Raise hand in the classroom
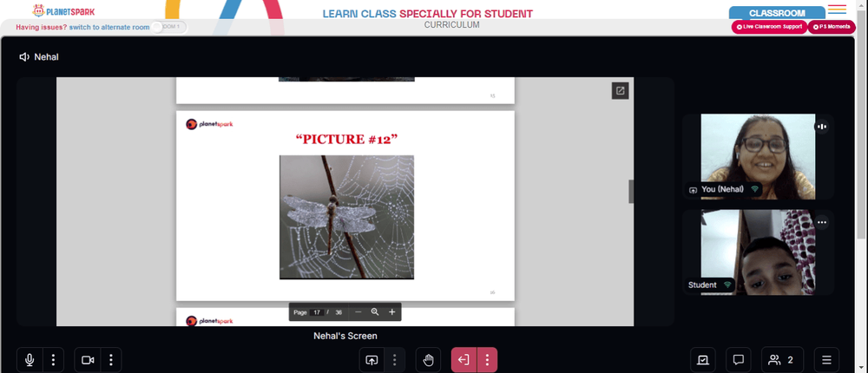Viewport: 868px width, 373px height. coord(429,360)
